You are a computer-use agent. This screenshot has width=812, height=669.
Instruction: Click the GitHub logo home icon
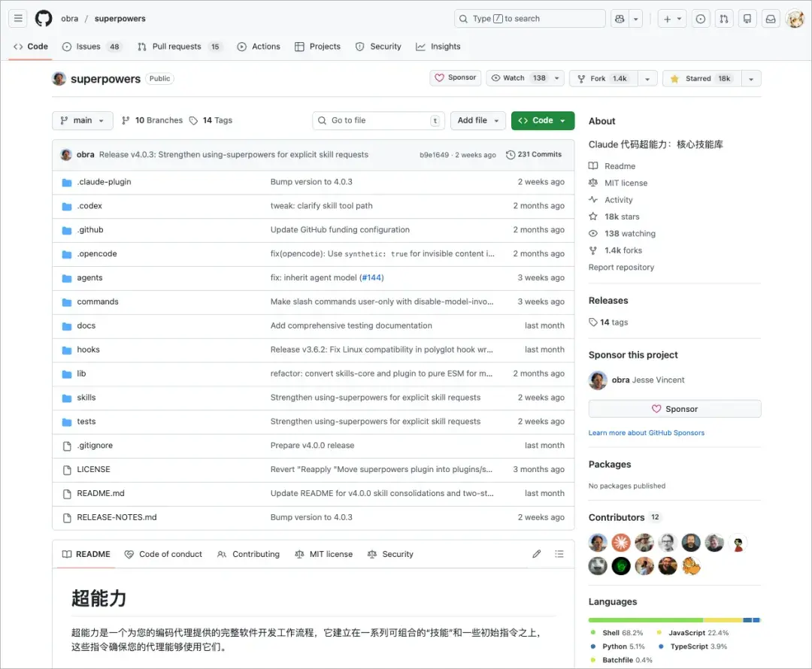(x=44, y=19)
